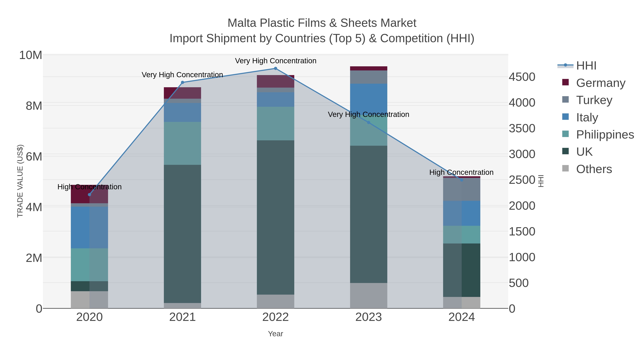Click the 2024 x-axis label
The height and width of the screenshot is (362, 644).
[462, 317]
